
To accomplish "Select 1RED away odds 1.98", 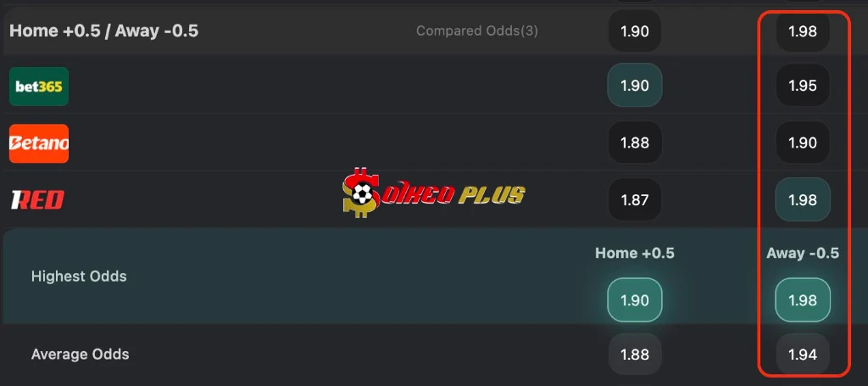I will pos(802,200).
